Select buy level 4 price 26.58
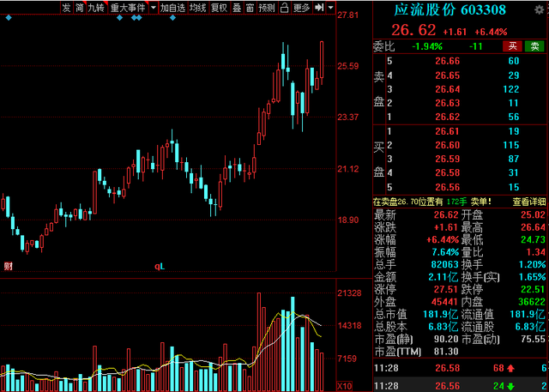This screenshot has width=549, height=392. [x=448, y=172]
